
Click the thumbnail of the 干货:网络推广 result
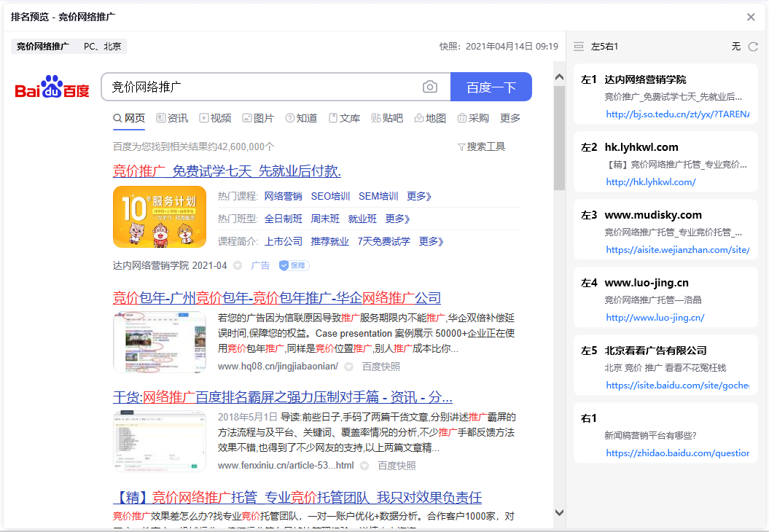[x=160, y=442]
